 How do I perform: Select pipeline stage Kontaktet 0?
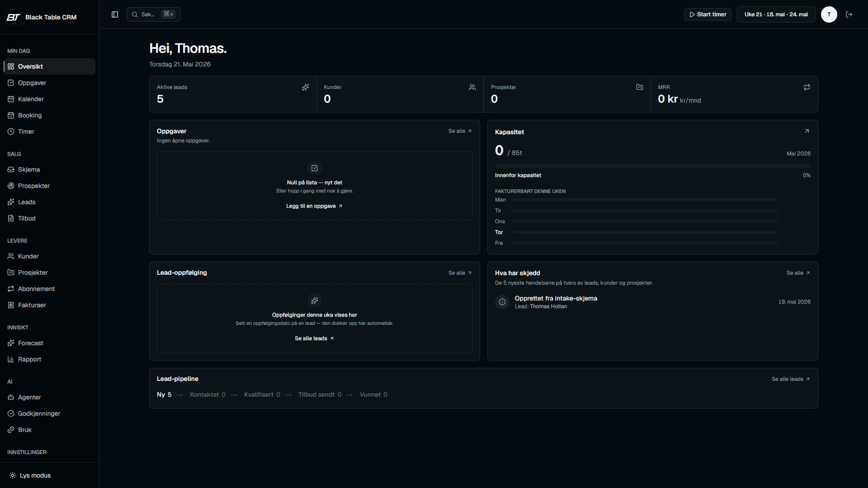click(x=208, y=394)
